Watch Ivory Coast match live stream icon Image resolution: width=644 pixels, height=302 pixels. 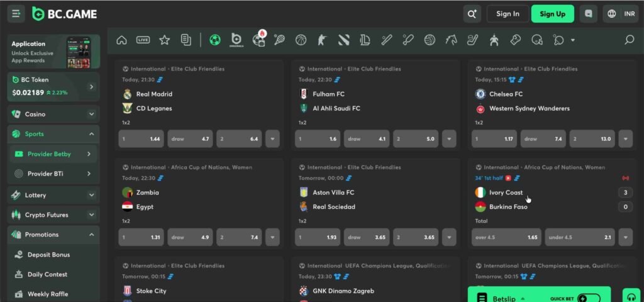tap(508, 178)
